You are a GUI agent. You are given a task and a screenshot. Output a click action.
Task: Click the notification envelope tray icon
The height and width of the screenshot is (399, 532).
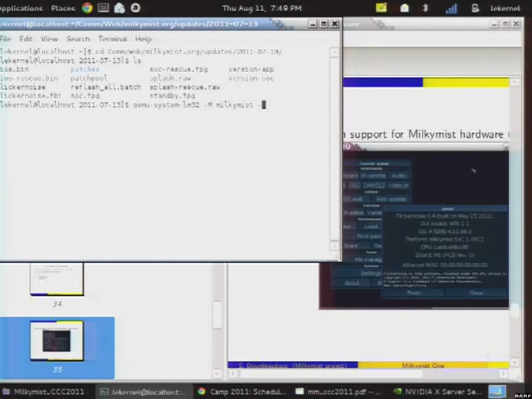point(404,8)
